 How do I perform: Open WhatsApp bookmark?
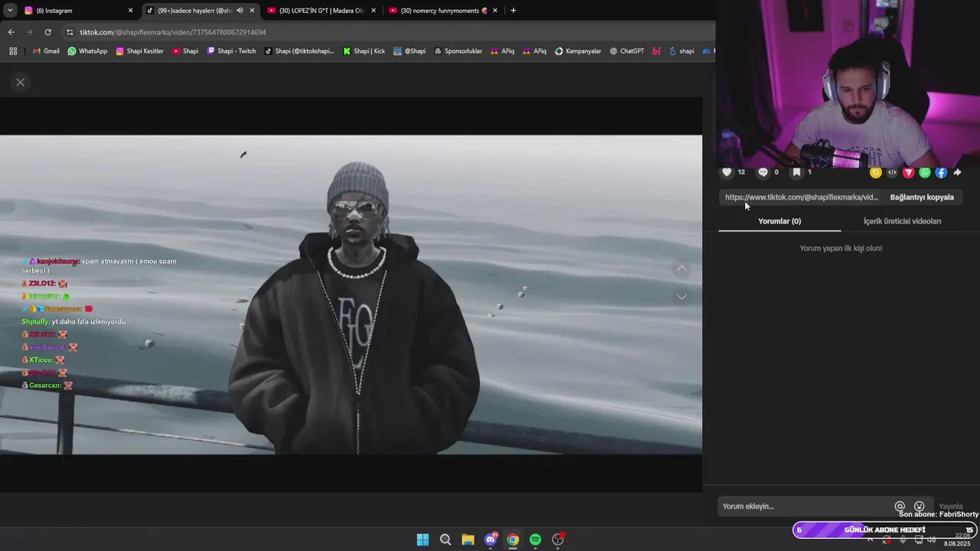pyautogui.click(x=87, y=51)
